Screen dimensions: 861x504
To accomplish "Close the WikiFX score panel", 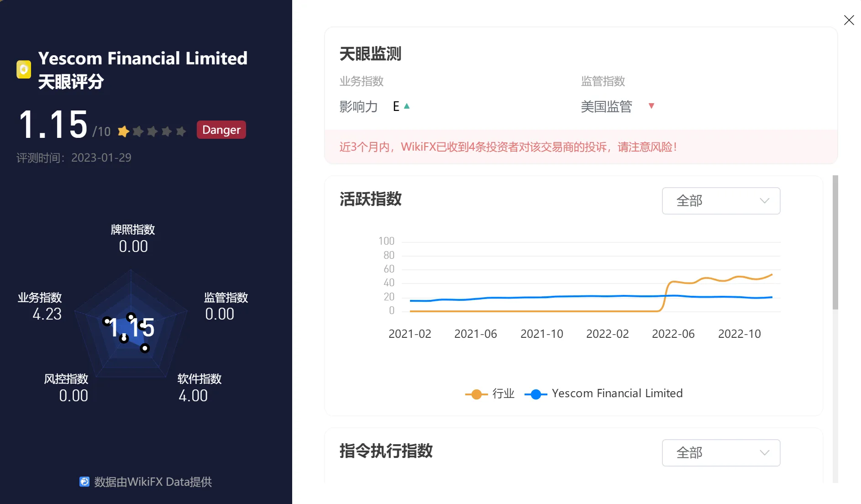I will click(849, 20).
